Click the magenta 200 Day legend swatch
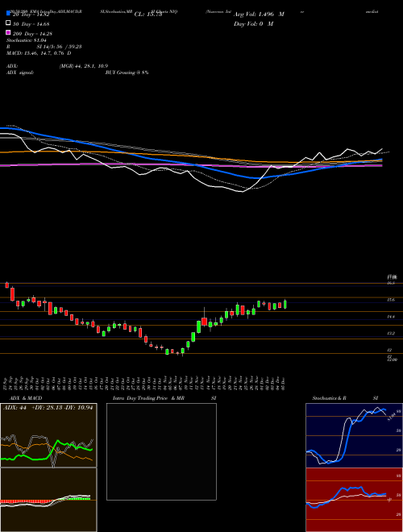 (8, 33)
